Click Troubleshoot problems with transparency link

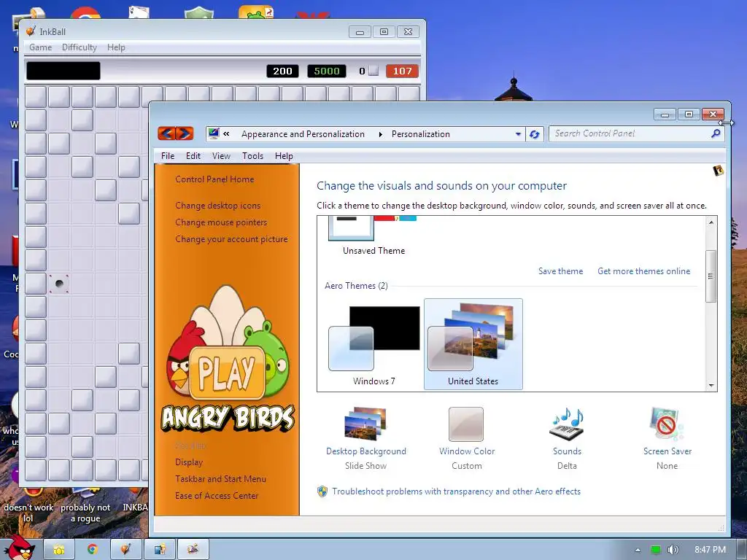[x=456, y=491]
